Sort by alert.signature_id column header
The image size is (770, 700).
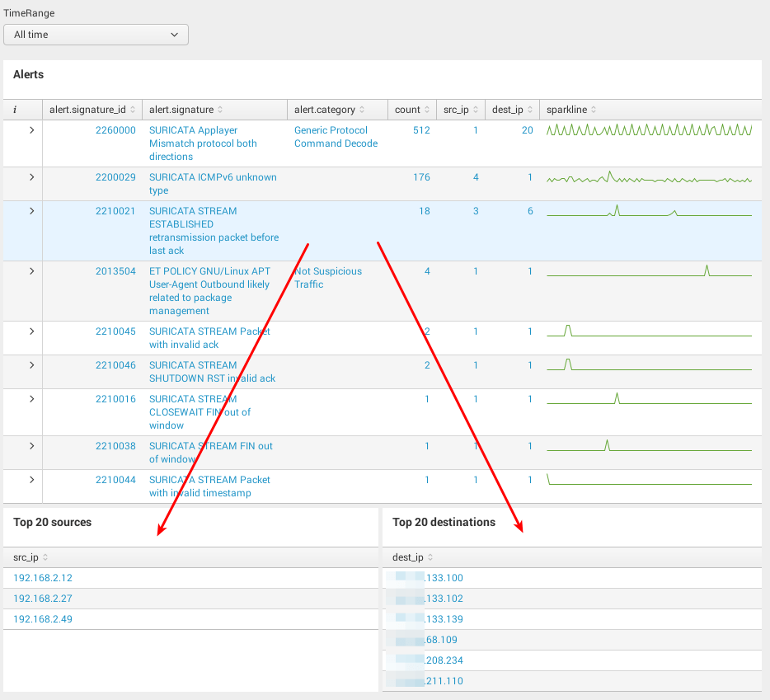point(91,110)
